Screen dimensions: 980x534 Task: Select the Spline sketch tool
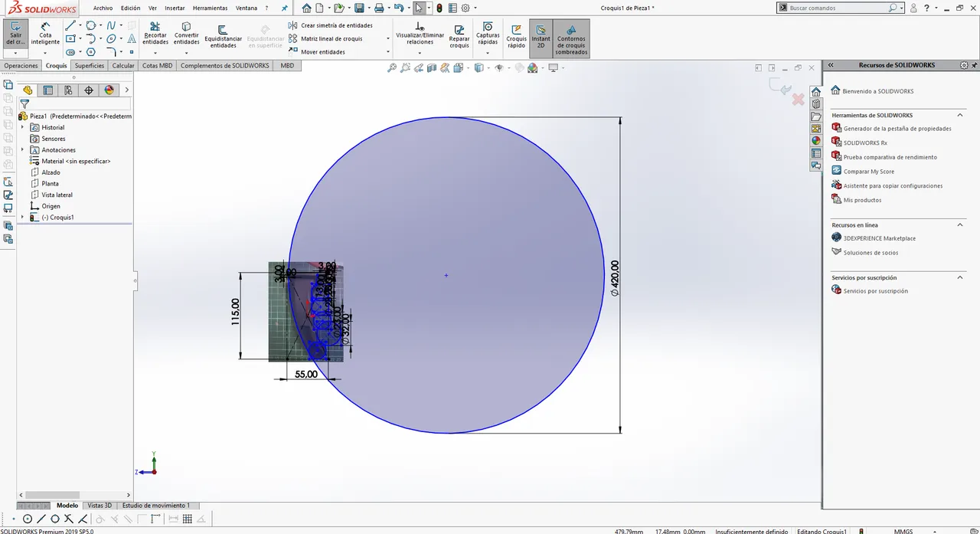[111, 25]
